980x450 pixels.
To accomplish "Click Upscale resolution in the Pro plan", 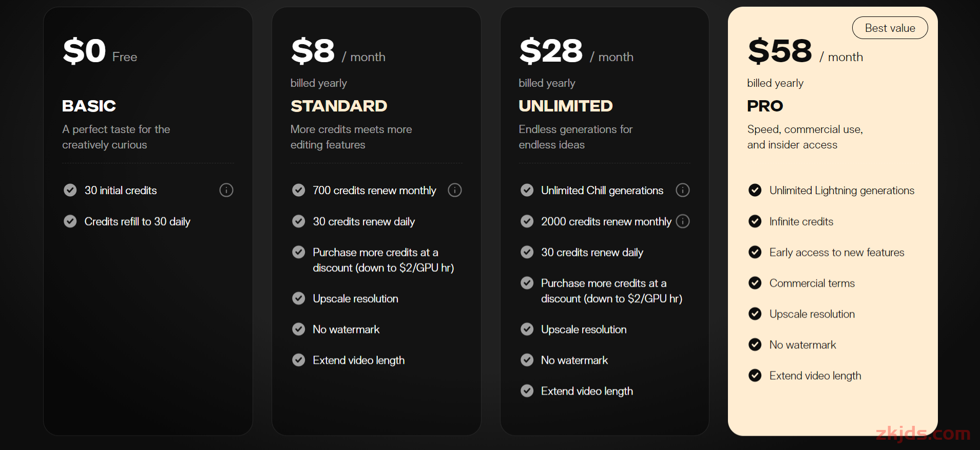I will tap(812, 314).
